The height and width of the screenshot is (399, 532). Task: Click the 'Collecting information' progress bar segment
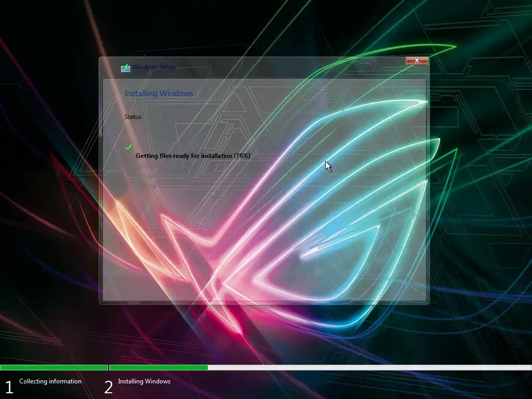pyautogui.click(x=54, y=367)
